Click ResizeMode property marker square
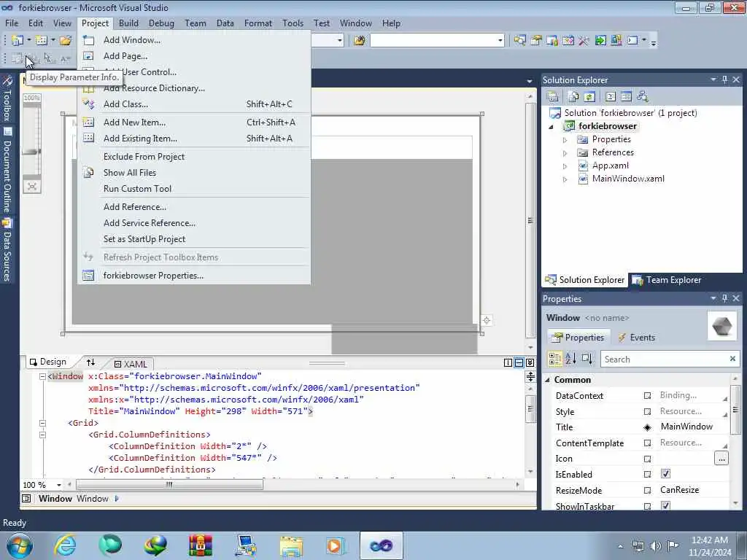 point(648,491)
